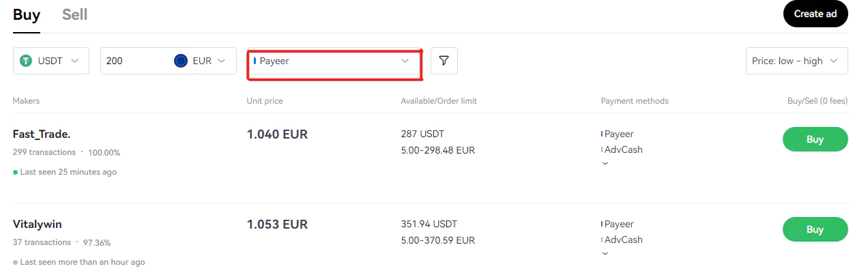Viewport: 868px width, 273px height.
Task: Select the Buy tab
Action: pyautogui.click(x=27, y=14)
